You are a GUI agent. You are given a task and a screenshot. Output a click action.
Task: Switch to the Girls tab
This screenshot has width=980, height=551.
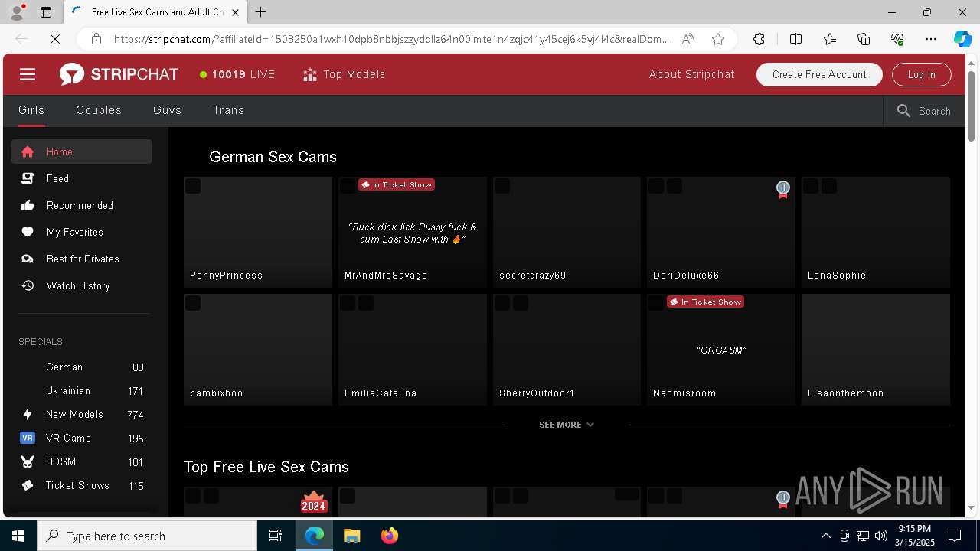coord(31,110)
